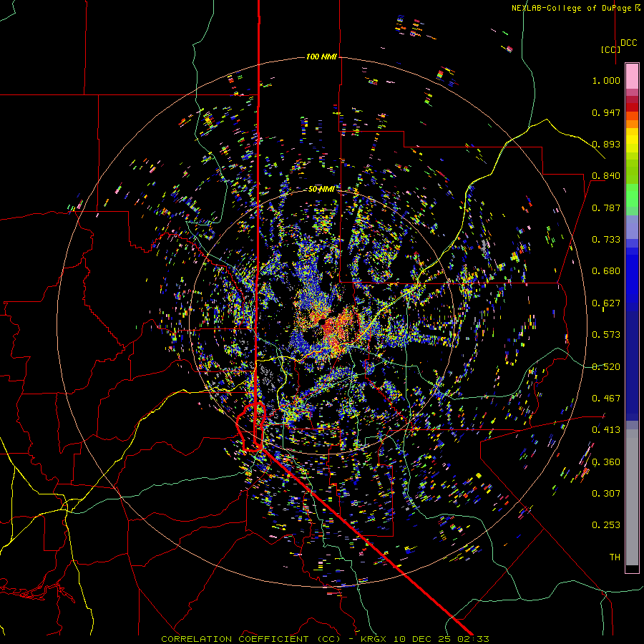Click the 0.947 scale value
This screenshot has height=644, width=644.
(x=606, y=112)
